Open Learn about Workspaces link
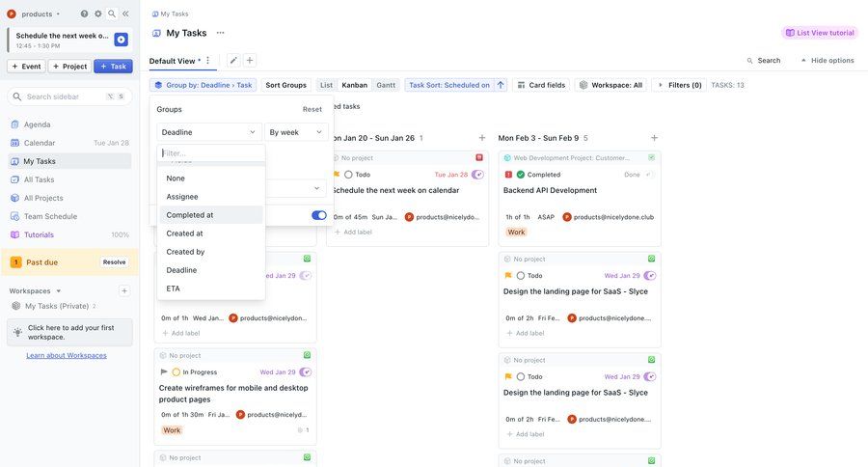Viewport: 868px width, 467px height. tap(67, 355)
